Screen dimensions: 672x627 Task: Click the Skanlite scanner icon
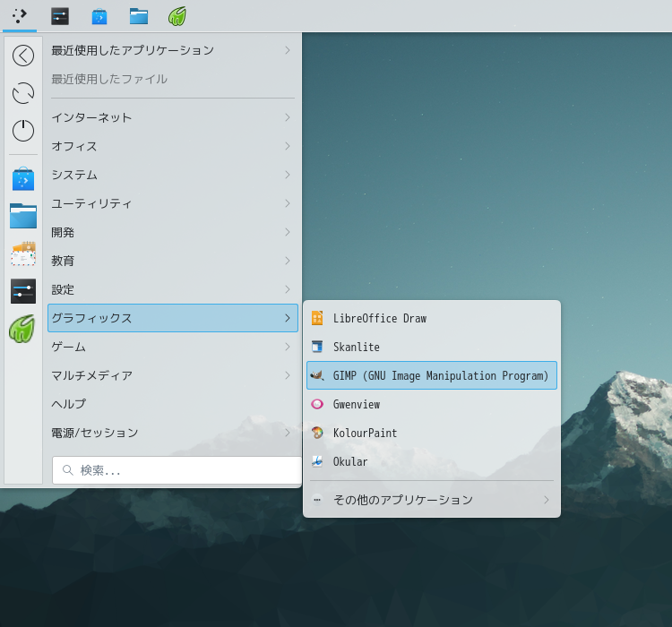[317, 347]
